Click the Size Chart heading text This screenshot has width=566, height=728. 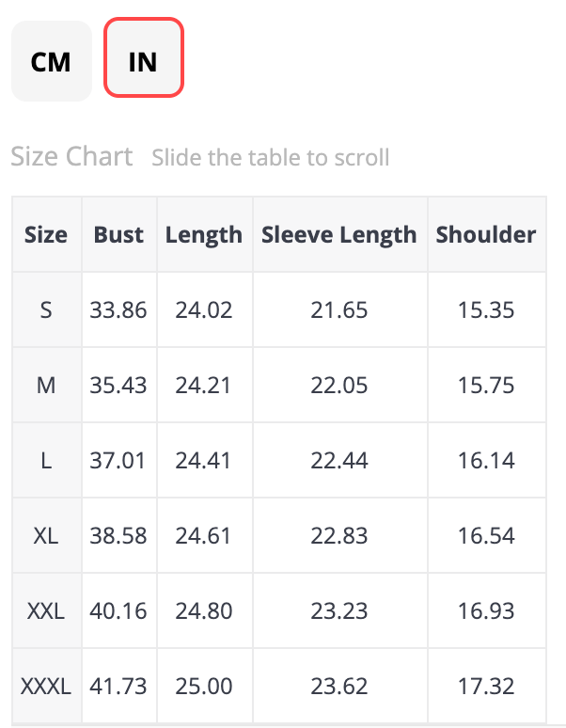71,156
